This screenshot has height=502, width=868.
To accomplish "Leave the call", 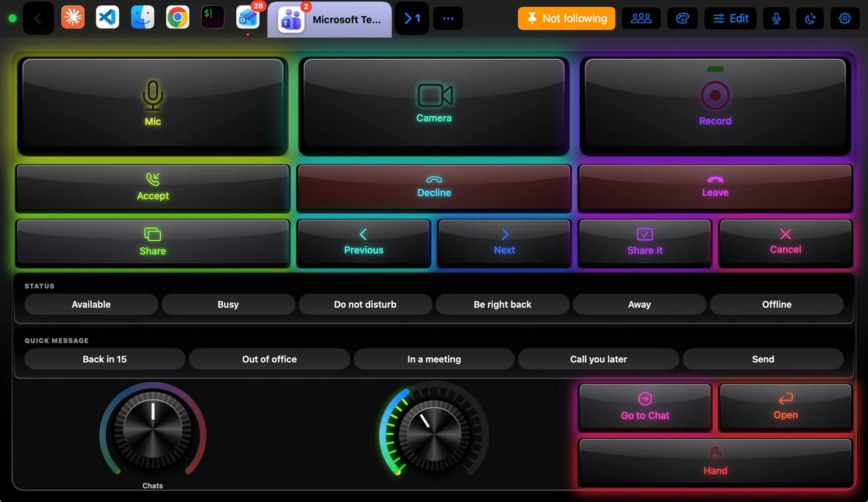I will [x=715, y=188].
